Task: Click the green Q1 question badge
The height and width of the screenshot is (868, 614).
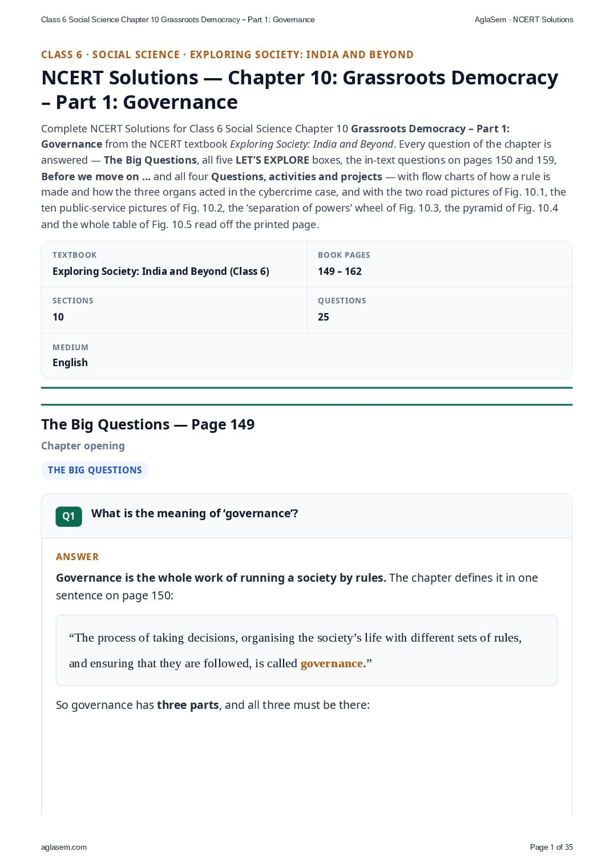Action: [x=68, y=516]
